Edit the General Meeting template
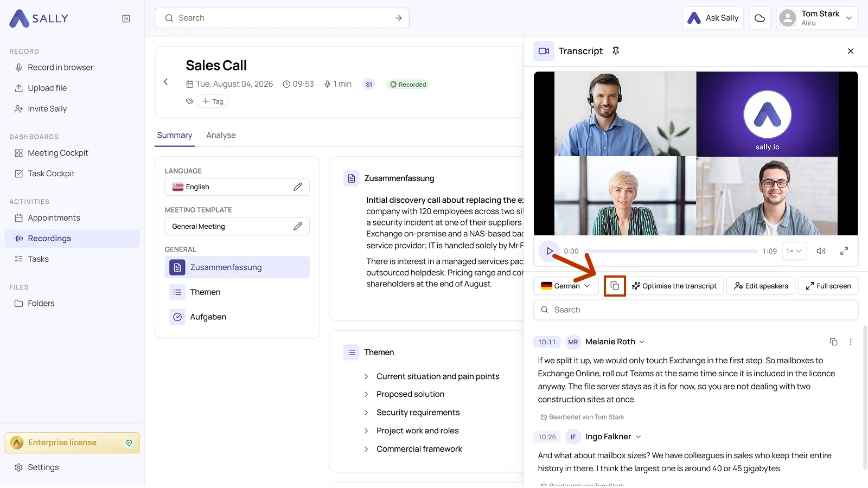 point(298,226)
